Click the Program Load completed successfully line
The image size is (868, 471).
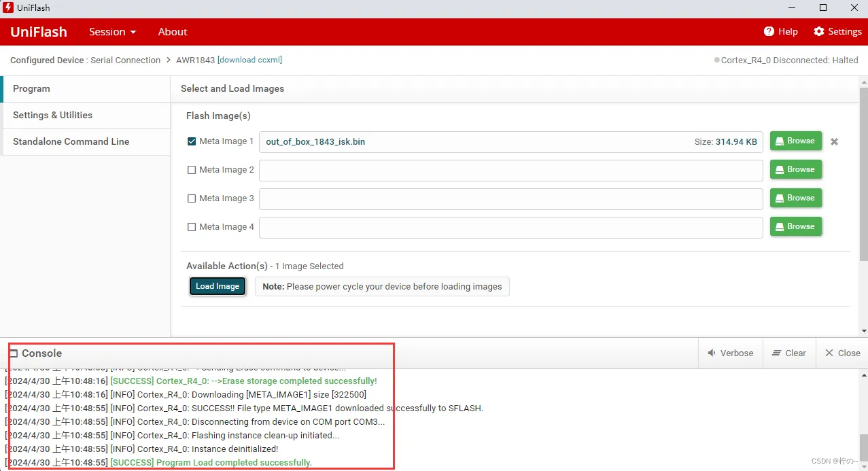(158, 463)
